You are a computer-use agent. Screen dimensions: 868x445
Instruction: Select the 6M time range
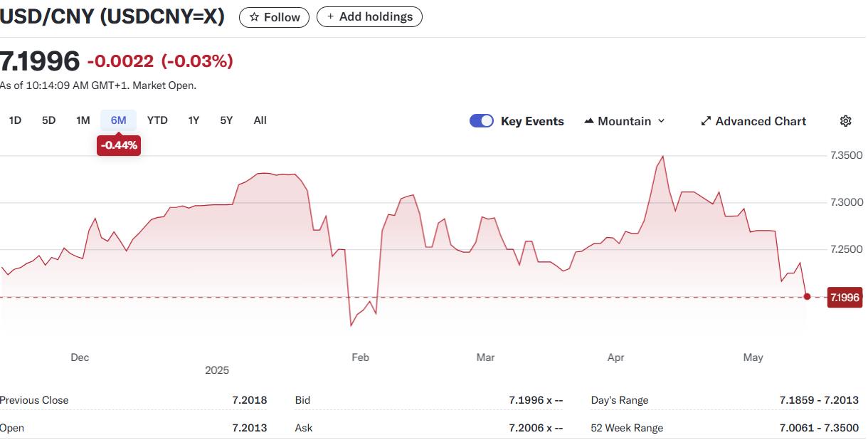(118, 120)
